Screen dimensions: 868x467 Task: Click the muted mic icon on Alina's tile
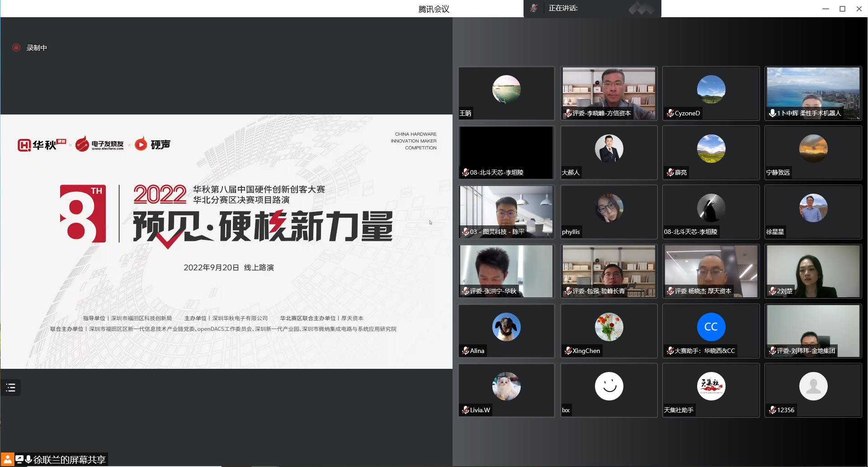click(465, 351)
